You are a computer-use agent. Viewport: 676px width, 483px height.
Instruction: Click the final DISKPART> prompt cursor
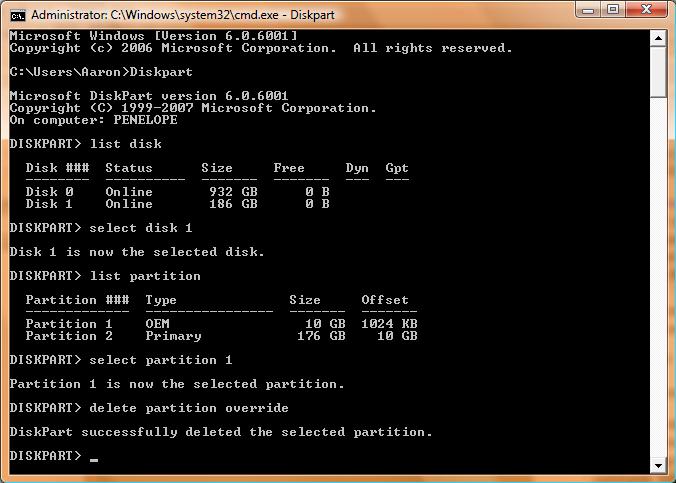[x=94, y=460]
